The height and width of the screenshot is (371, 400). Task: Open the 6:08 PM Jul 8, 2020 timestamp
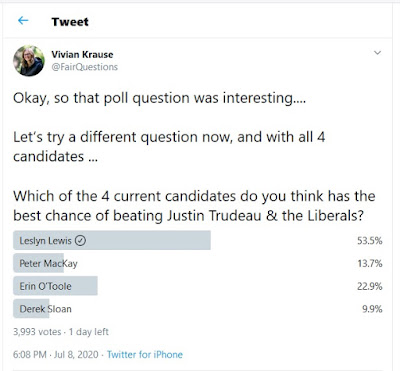tap(56, 354)
